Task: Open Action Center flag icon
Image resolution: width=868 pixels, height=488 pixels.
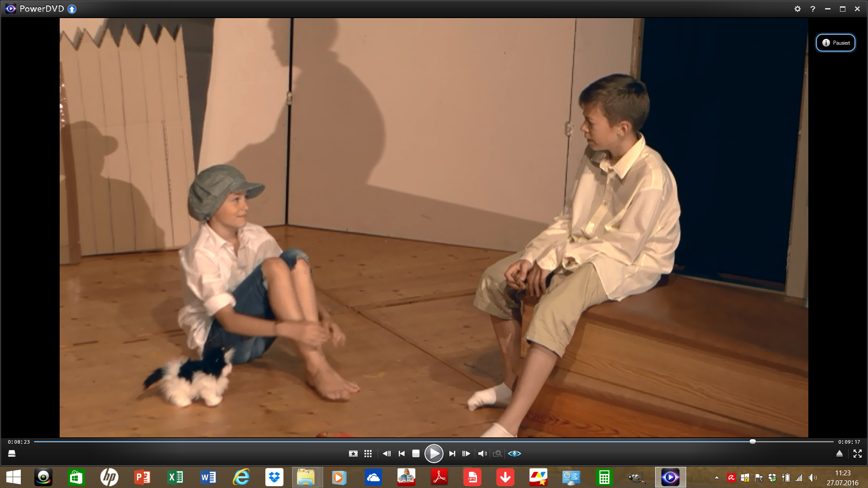Action: [x=759, y=478]
